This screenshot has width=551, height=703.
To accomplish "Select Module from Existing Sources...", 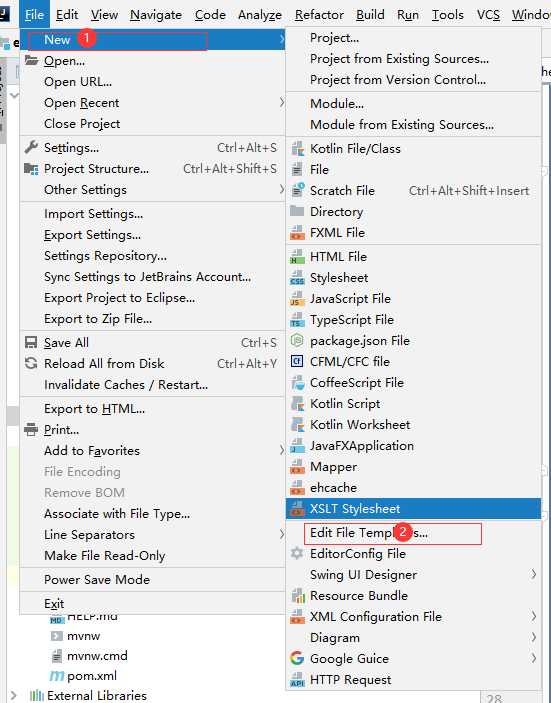I will [413, 125].
